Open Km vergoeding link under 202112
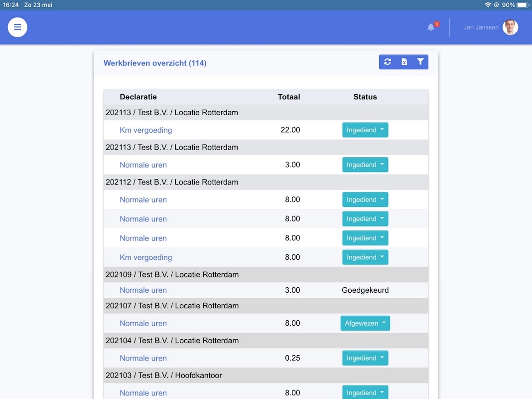The image size is (532, 399). 146,257
